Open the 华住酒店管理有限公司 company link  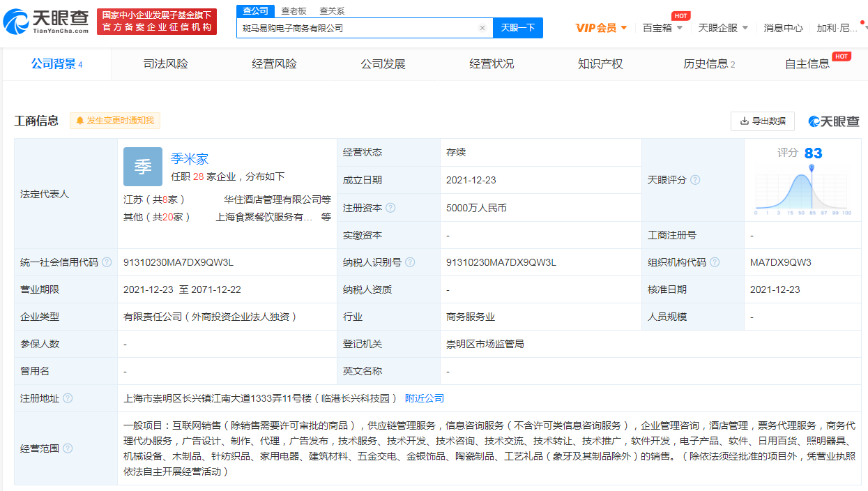point(277,199)
